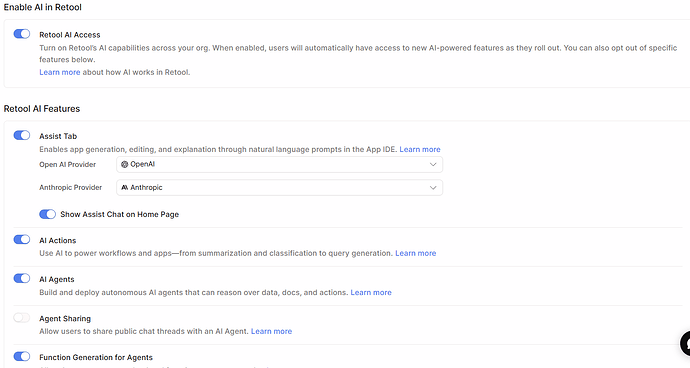Click the Agent Sharing label
This screenshot has width=690, height=368.
65,318
